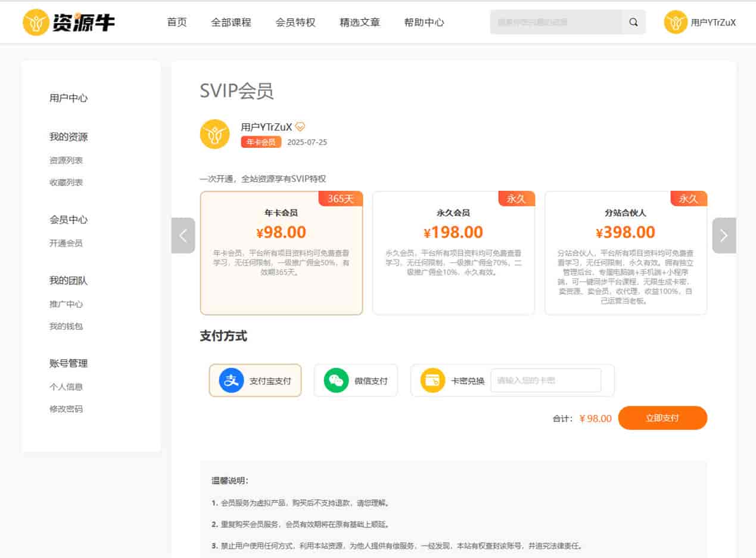Click the 资源牛 logo in header
The image size is (756, 558).
pyautogui.click(x=69, y=22)
